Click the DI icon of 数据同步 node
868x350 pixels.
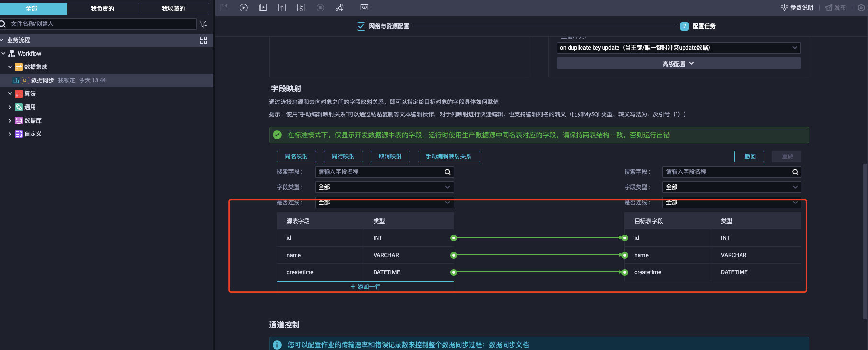click(x=25, y=80)
